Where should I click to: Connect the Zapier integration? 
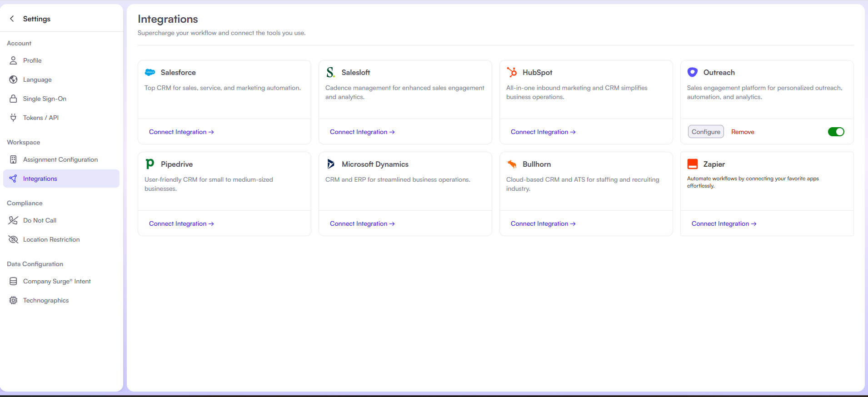click(x=724, y=223)
